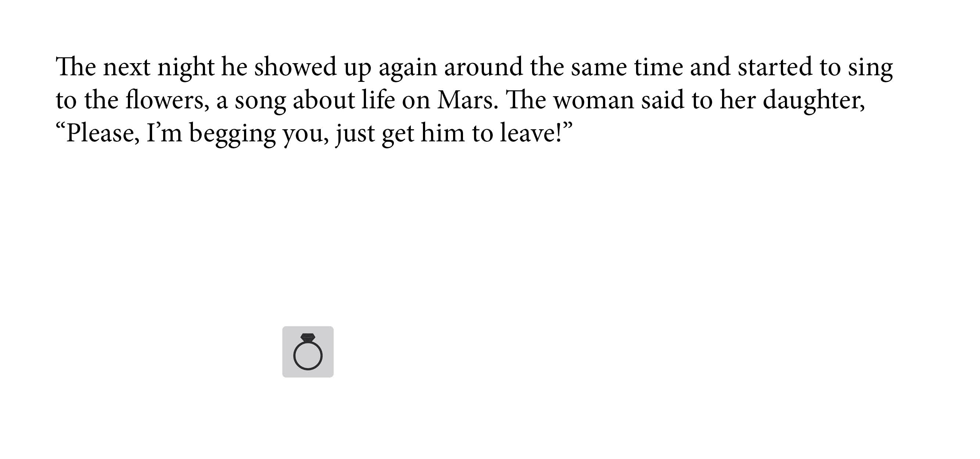Viewport: 980px width, 459px height.
Task: Click the word "said" in the paragraph
Action: (x=663, y=100)
